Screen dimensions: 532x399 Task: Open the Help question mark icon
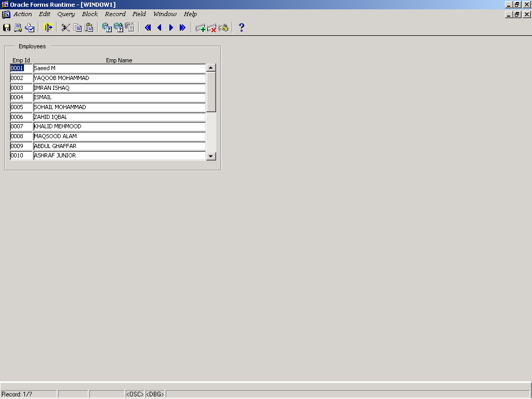[x=241, y=28]
